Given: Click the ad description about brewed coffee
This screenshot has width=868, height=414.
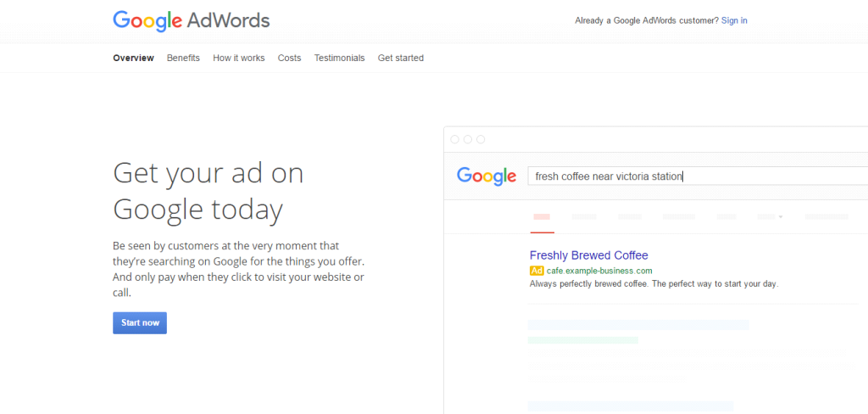Looking at the screenshot, I should (654, 284).
